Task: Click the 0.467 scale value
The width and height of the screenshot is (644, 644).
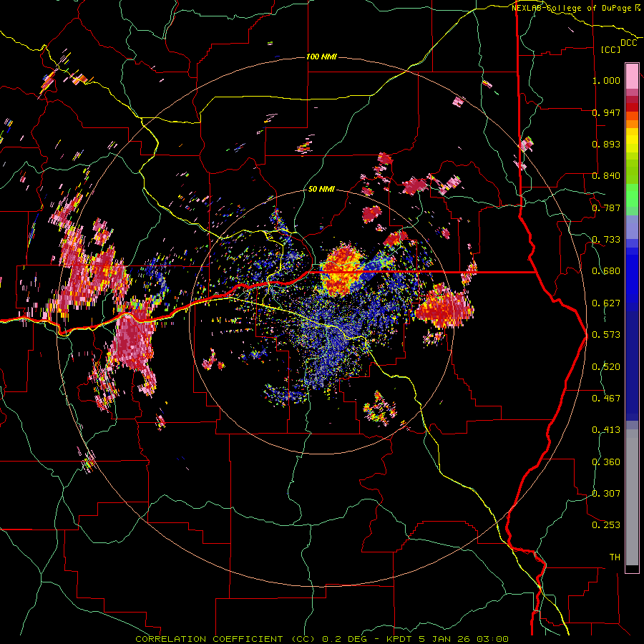Action: coord(606,399)
